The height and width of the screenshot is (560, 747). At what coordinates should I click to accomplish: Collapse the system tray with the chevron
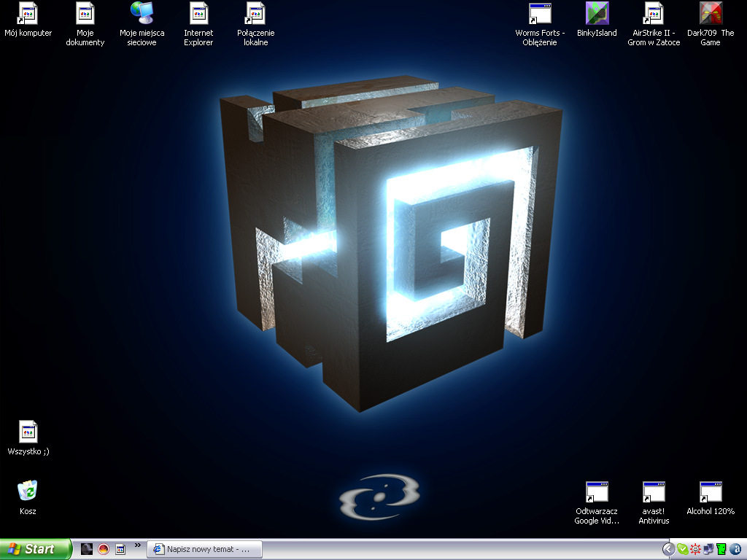click(668, 548)
